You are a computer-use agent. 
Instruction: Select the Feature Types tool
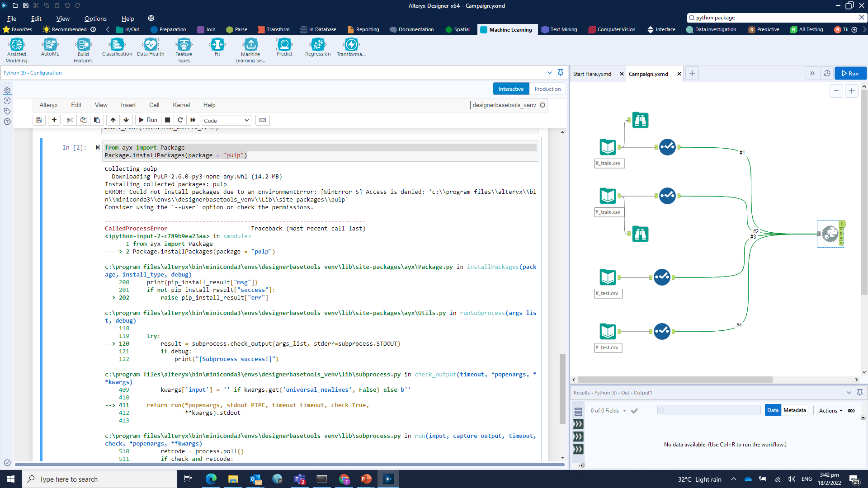coord(184,45)
